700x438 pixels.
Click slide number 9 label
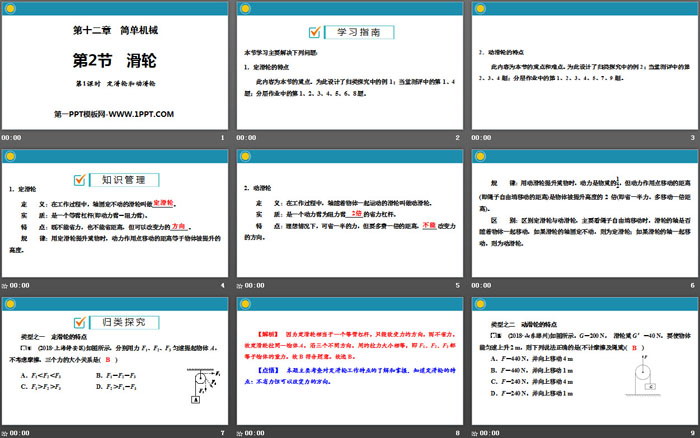coord(693,433)
